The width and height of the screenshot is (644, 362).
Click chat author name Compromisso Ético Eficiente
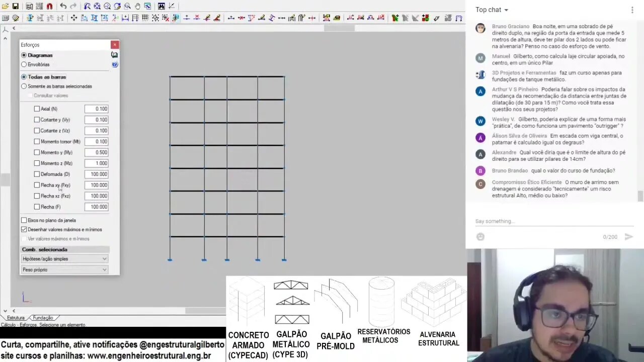click(526, 182)
